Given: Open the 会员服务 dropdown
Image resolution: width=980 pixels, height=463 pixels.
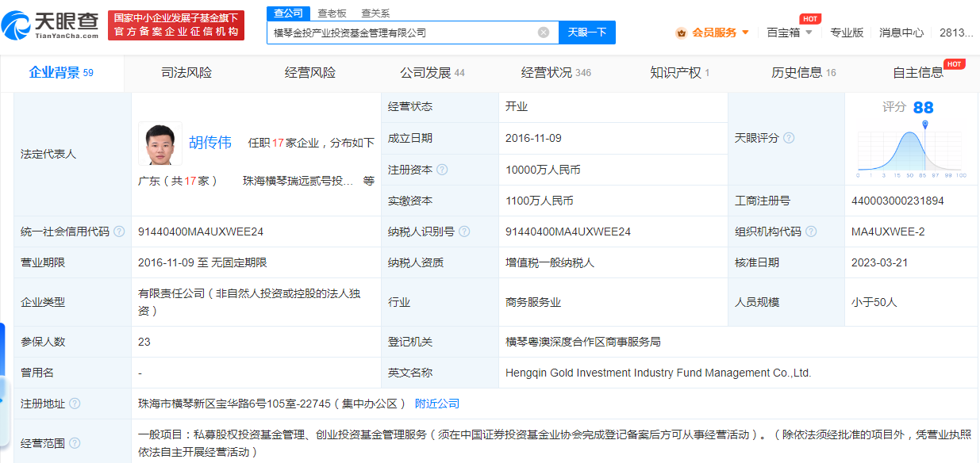Looking at the screenshot, I should coord(713,33).
